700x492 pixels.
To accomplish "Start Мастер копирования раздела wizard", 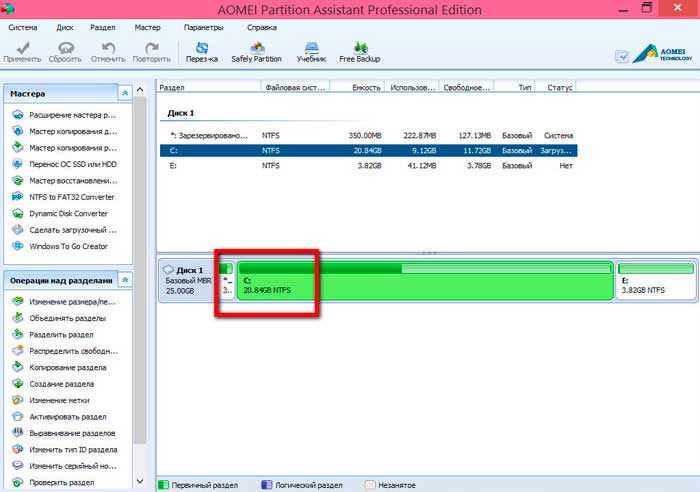I will [x=65, y=148].
